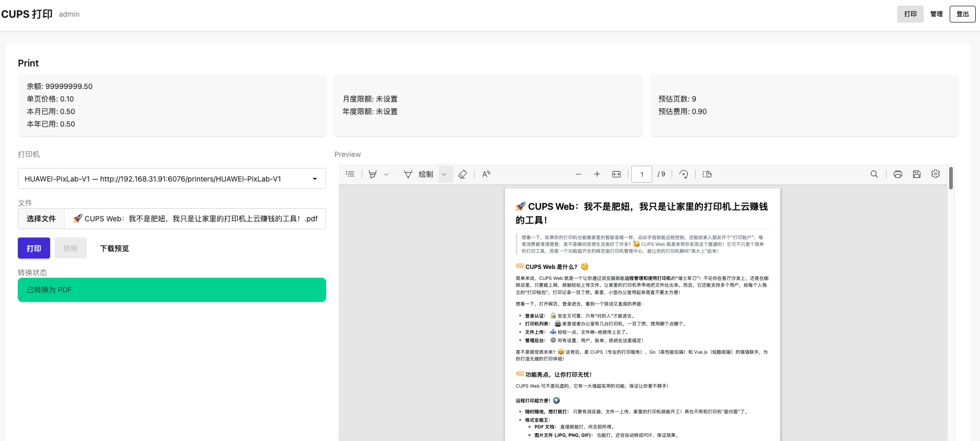
Task: Expand the highlighter options arrow
Action: (x=386, y=174)
